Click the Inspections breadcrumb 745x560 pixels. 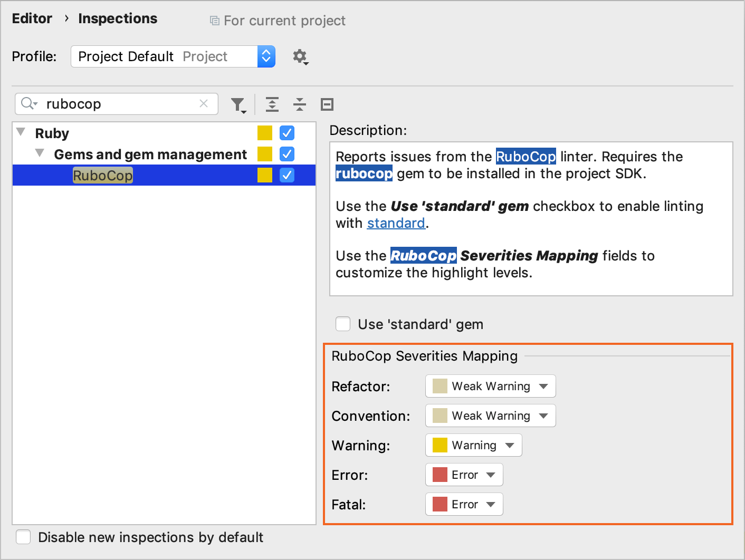click(117, 18)
